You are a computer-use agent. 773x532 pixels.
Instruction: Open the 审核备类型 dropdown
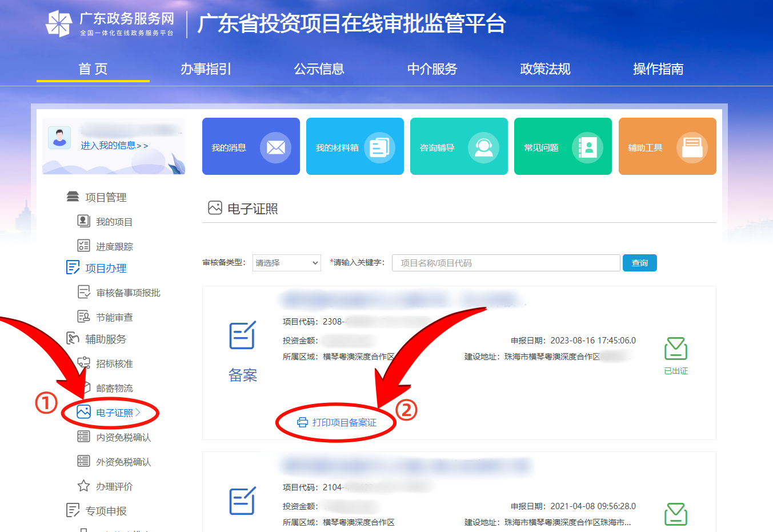[286, 262]
